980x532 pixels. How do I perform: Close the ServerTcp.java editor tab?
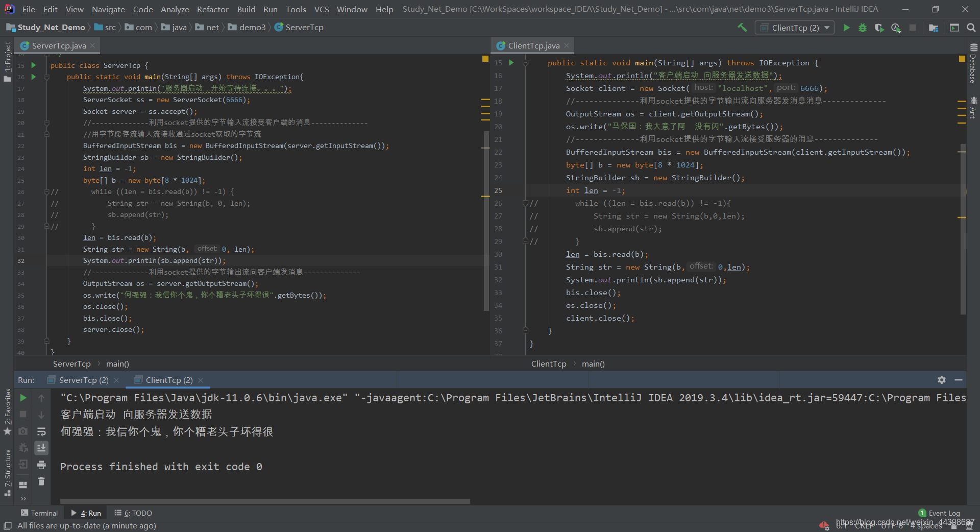click(x=92, y=45)
